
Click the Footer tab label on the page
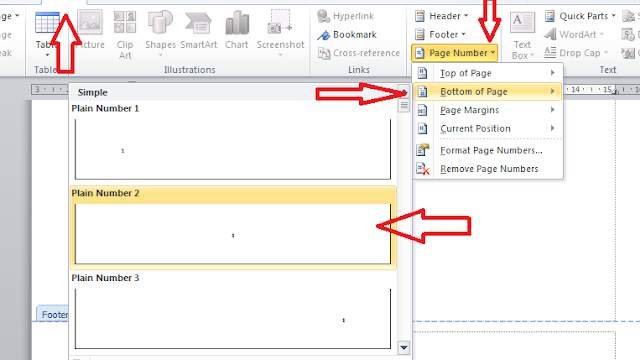pyautogui.click(x=55, y=315)
